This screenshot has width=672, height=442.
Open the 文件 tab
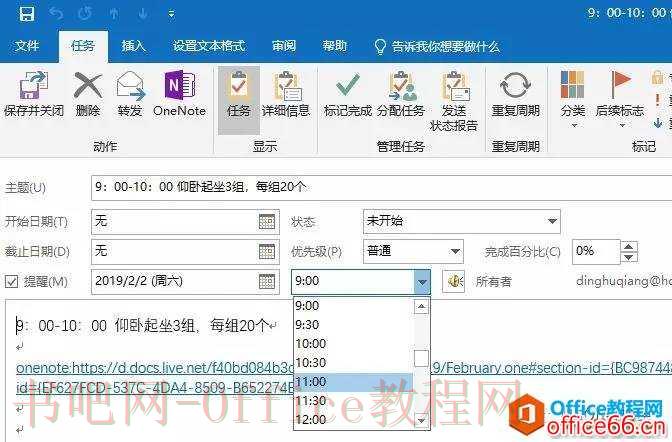click(x=27, y=46)
